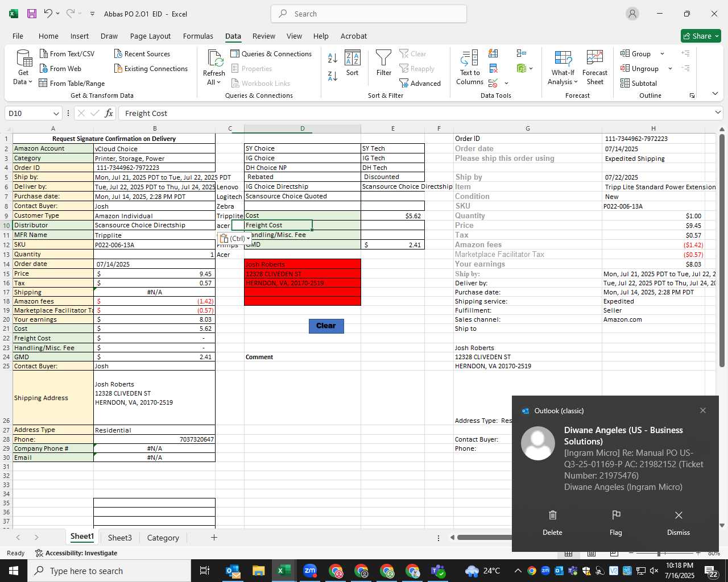Screen dimensions: 728x582
Task: Open Queries & Connections pane
Action: pyautogui.click(x=271, y=53)
